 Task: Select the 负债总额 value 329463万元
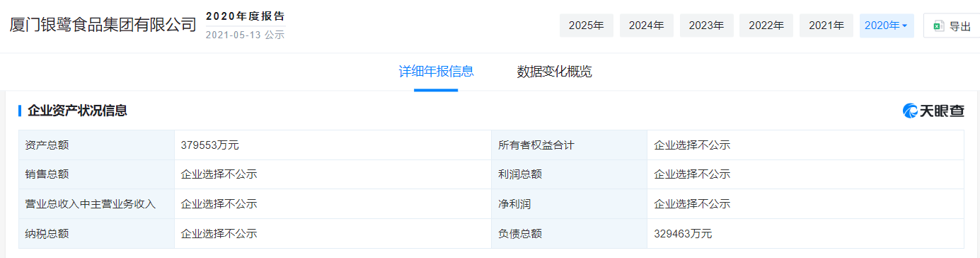tap(683, 233)
